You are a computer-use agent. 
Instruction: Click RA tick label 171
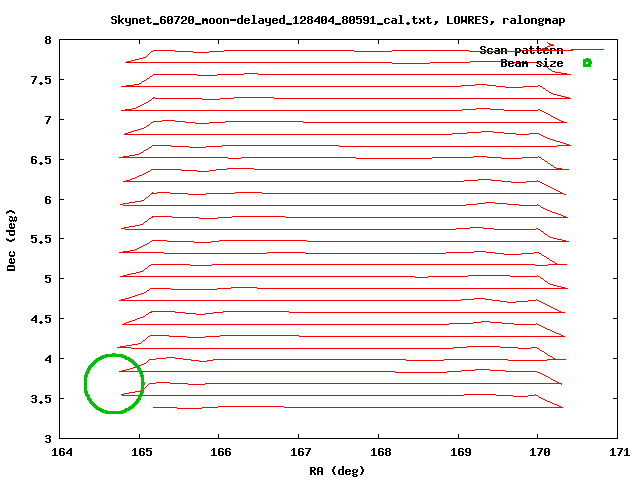coord(619,452)
